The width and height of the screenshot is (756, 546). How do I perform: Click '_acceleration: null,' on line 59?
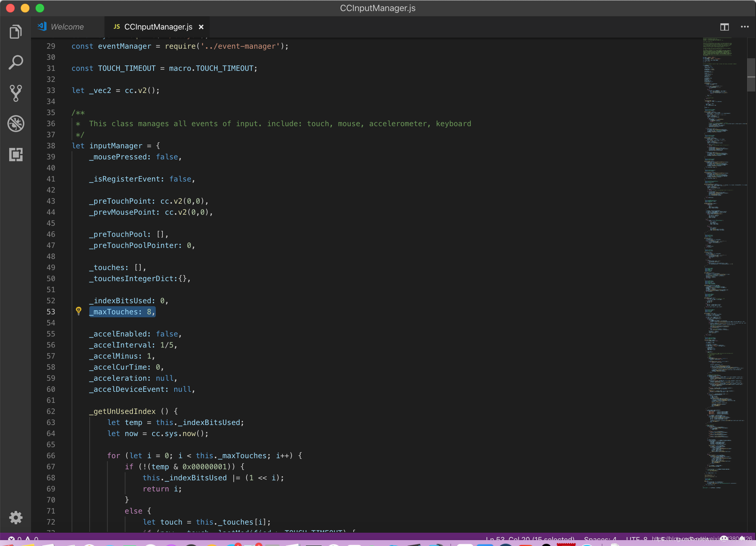coord(133,378)
